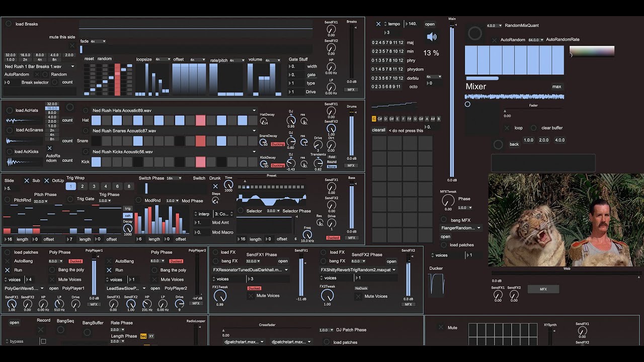Click the bass Time dial
The width and height of the screenshot is (644, 362).
[x=228, y=185]
